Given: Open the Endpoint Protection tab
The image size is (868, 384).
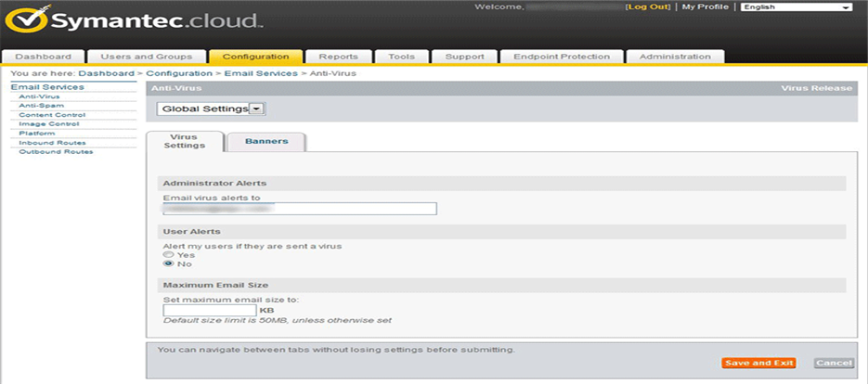Looking at the screenshot, I should (x=563, y=57).
